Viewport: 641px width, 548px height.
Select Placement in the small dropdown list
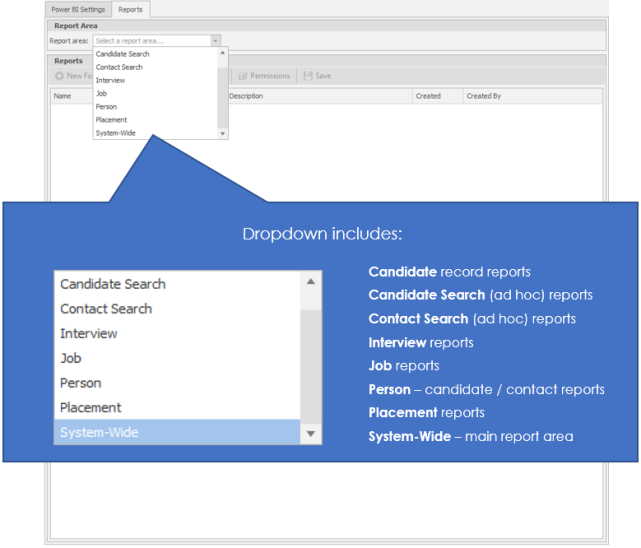point(111,120)
